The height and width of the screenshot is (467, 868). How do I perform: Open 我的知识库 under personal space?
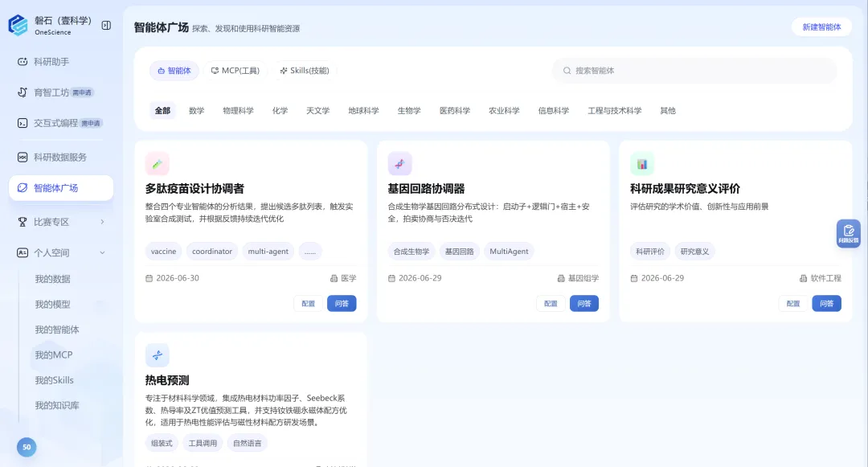[x=57, y=406]
